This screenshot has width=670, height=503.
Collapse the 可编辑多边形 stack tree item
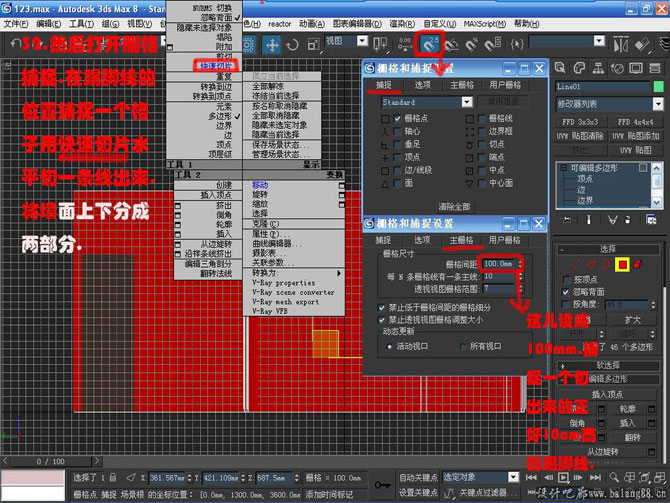(564, 168)
